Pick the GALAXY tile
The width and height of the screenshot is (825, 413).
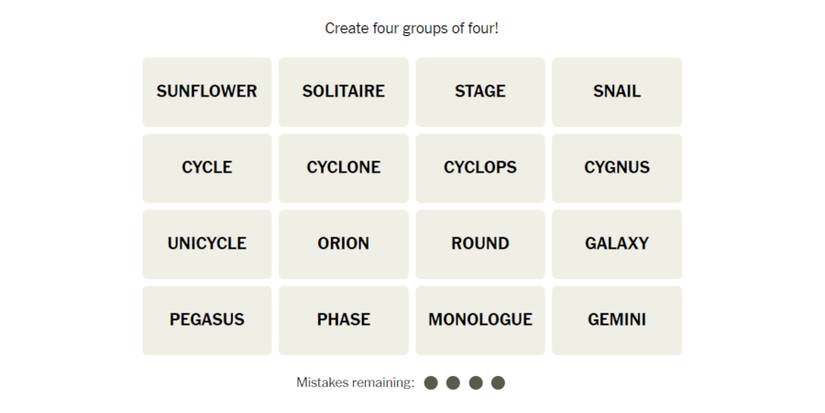pyautogui.click(x=617, y=244)
